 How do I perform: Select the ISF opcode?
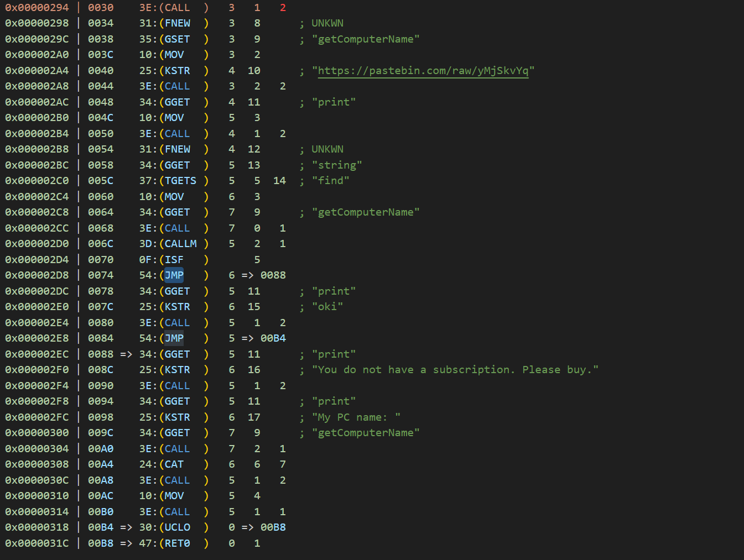click(174, 260)
